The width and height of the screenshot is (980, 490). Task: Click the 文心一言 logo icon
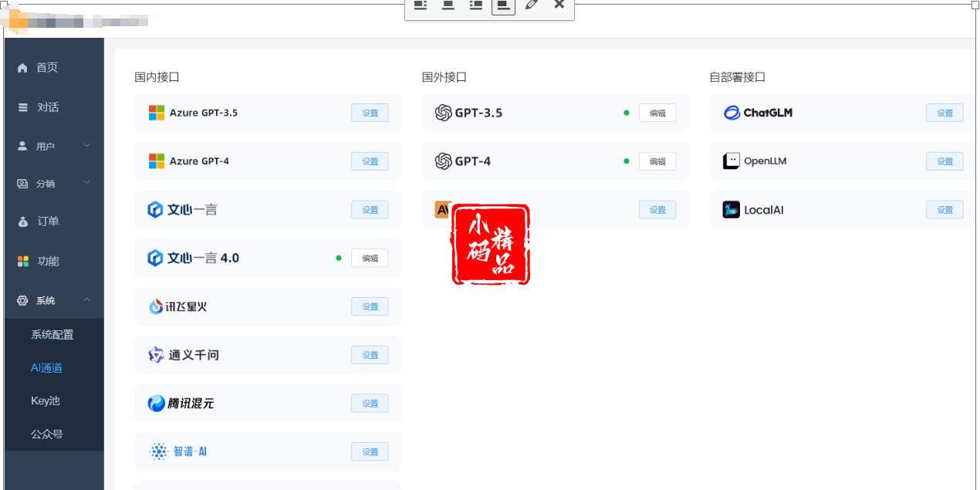pos(155,210)
